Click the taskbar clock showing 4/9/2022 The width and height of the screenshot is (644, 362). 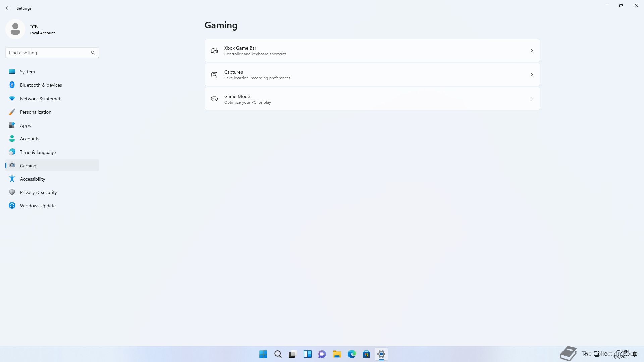pos(622,354)
